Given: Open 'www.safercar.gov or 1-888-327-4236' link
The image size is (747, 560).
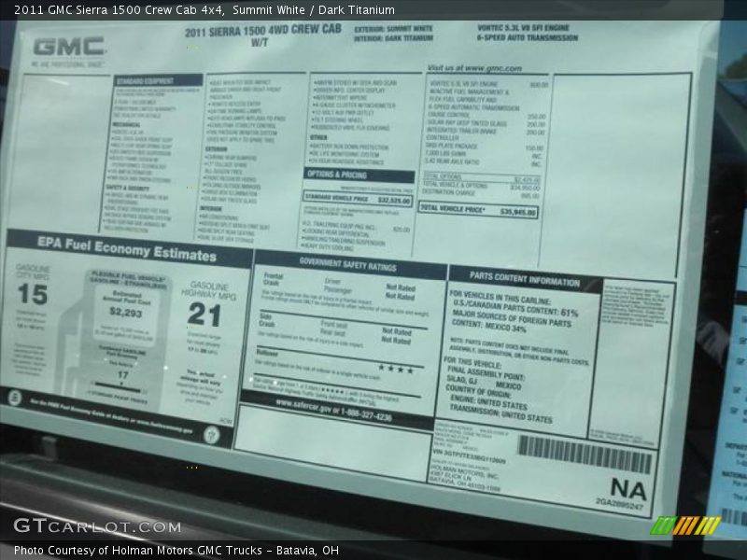Looking at the screenshot, I should [x=333, y=411].
